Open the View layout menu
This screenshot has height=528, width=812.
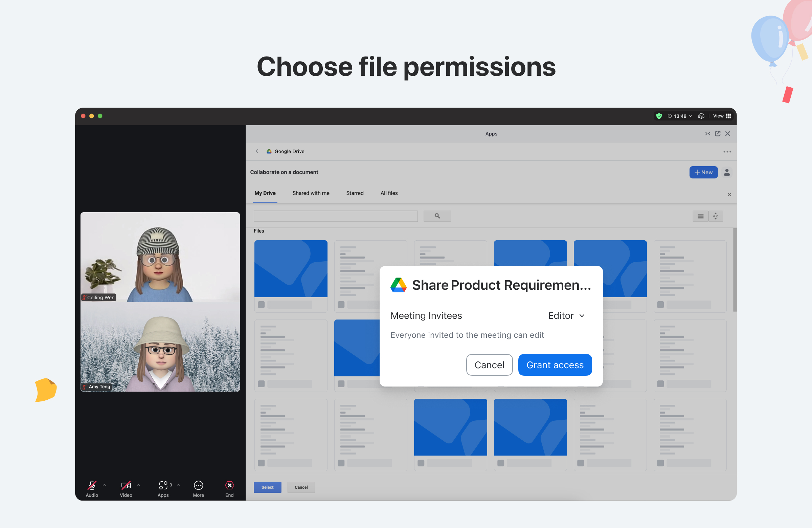click(722, 116)
